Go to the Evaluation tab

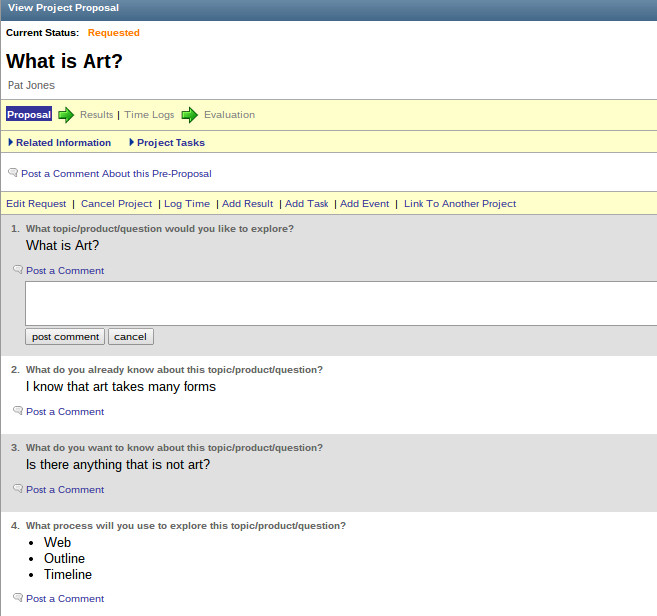click(229, 115)
